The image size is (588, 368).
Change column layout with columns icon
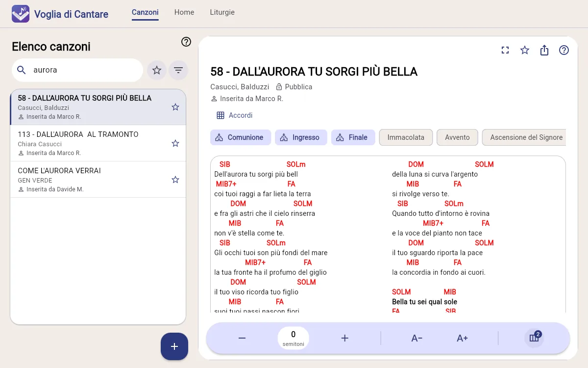coord(534,338)
